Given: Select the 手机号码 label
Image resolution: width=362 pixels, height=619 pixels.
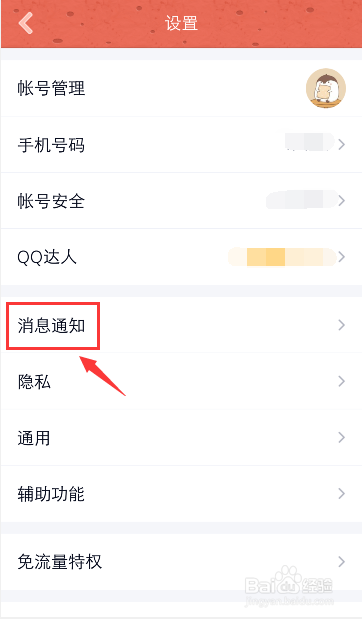Looking at the screenshot, I should pyautogui.click(x=51, y=145).
